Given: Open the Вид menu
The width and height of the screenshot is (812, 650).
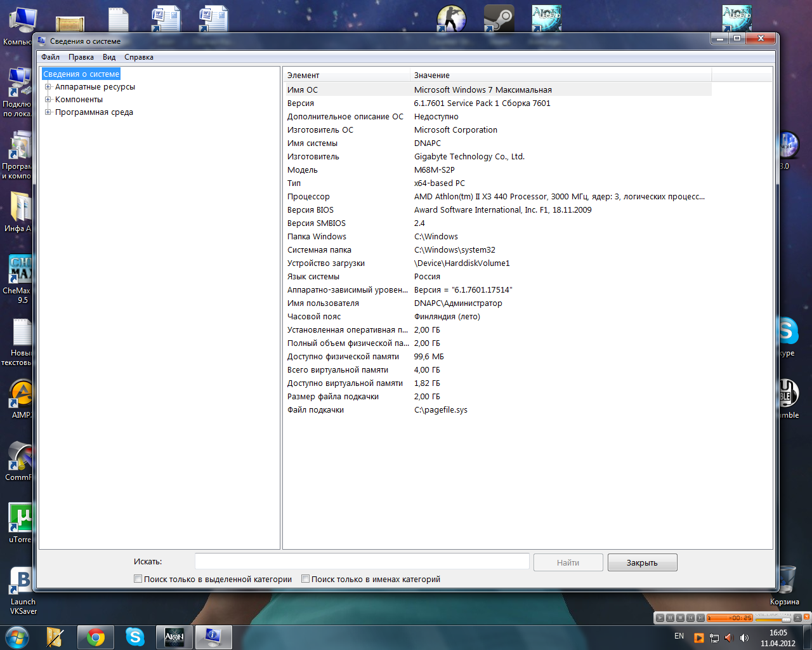Looking at the screenshot, I should click(x=109, y=57).
